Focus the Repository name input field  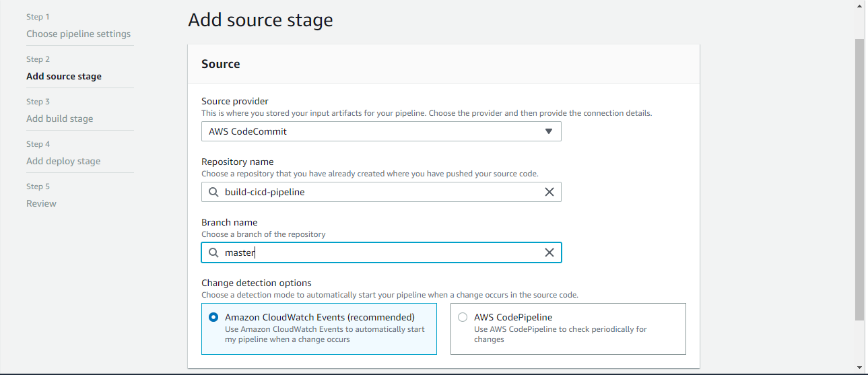381,192
